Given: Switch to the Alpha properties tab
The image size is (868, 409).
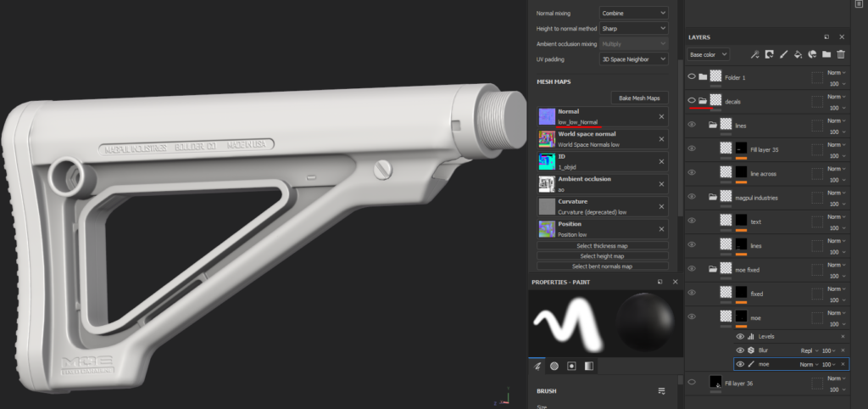Looking at the screenshot, I should (x=554, y=366).
